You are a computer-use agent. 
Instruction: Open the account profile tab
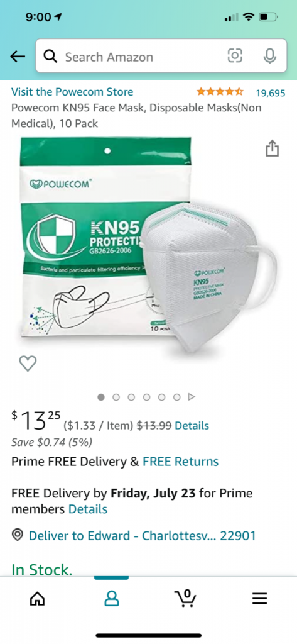(112, 599)
